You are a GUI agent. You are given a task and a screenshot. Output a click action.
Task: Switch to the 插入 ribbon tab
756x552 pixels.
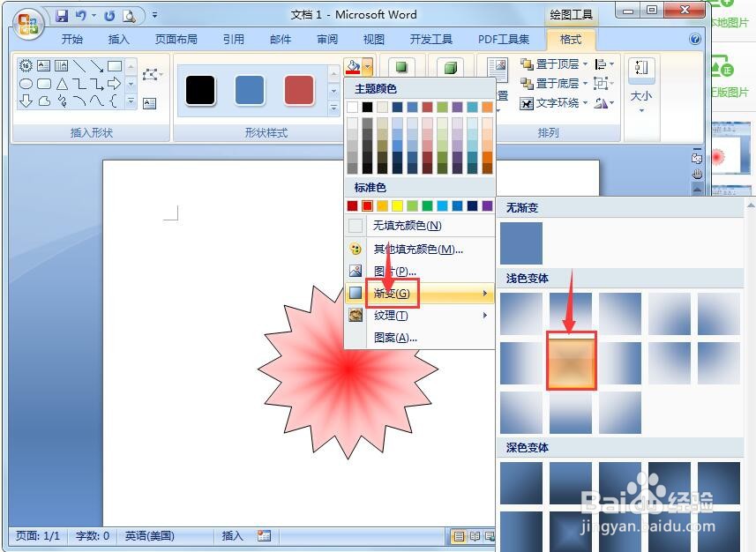point(118,40)
